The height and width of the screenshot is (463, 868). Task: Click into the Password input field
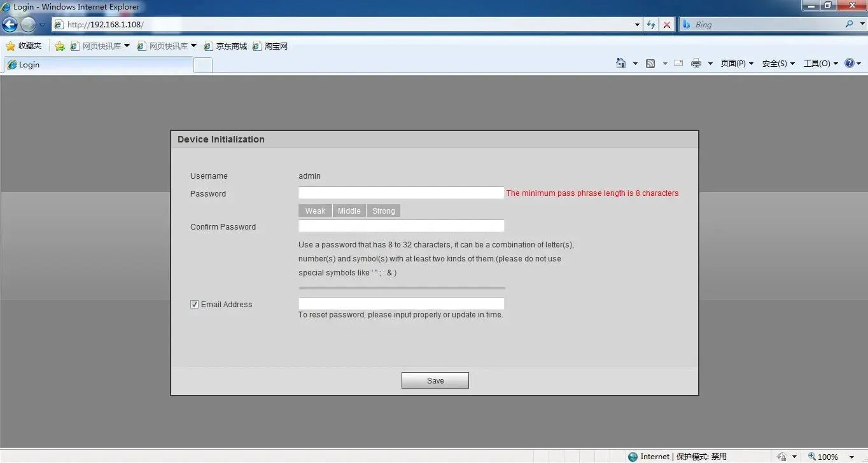(402, 193)
